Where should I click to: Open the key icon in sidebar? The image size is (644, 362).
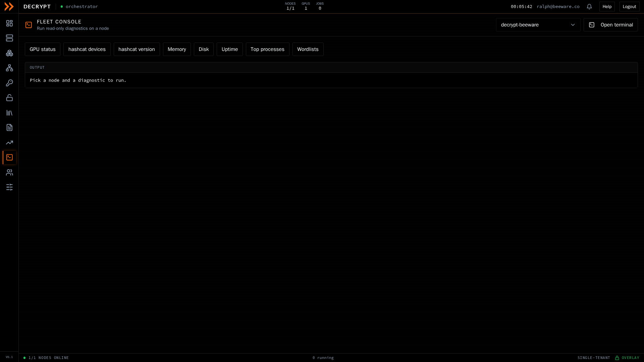click(9, 83)
